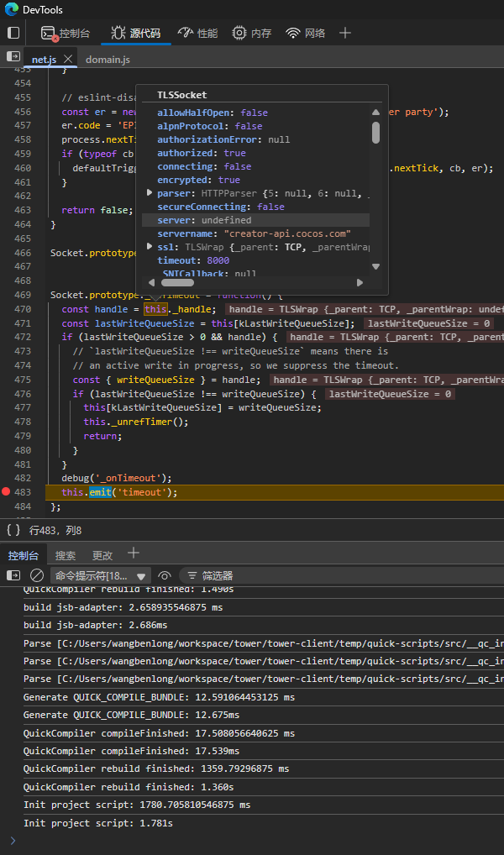Expand the parser: HTTPParser property

click(x=150, y=193)
